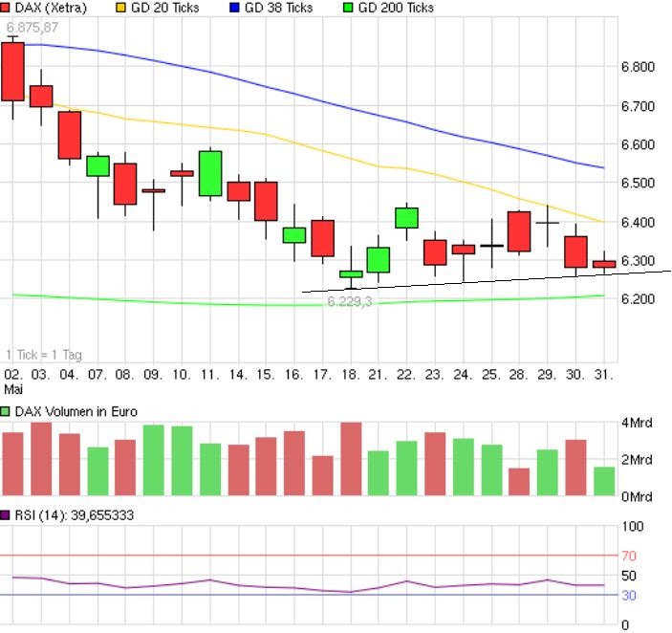Click the green candlestick for May 22

coord(406,218)
